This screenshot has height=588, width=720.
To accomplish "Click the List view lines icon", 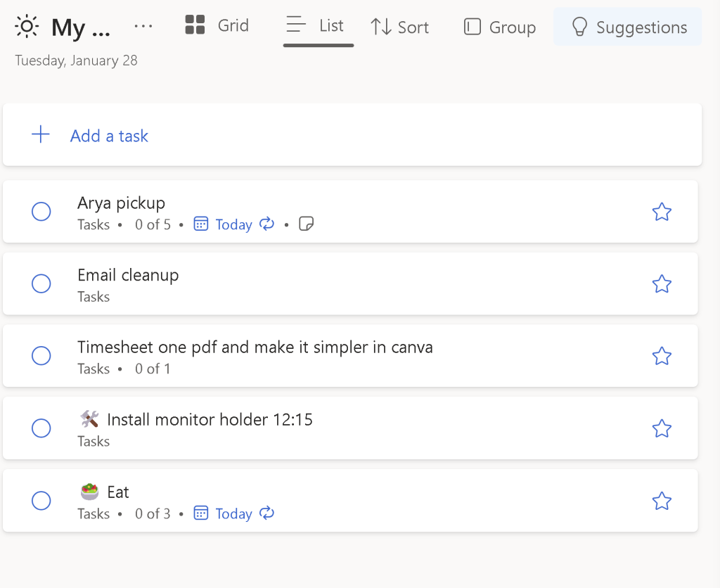I will 296,25.
